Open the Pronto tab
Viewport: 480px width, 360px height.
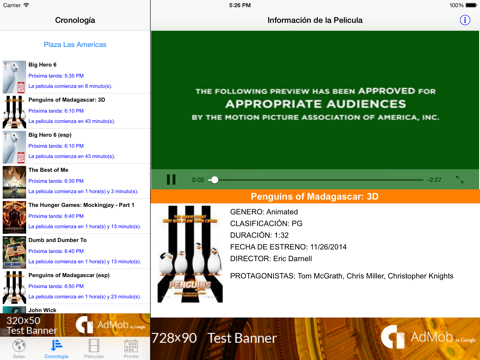pyautogui.click(x=131, y=349)
